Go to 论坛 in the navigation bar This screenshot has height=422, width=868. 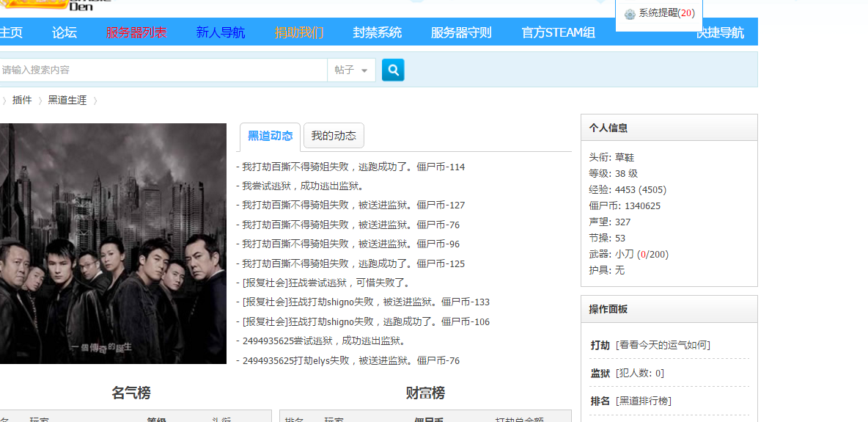[65, 32]
